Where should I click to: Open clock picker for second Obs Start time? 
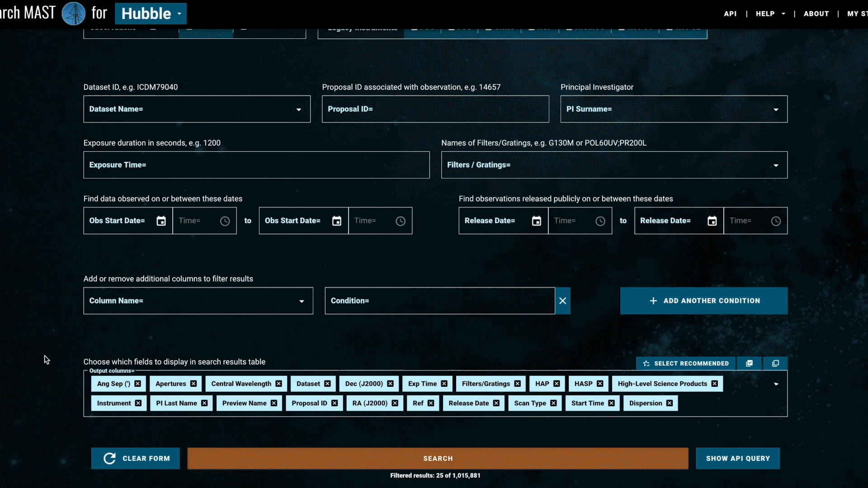[x=401, y=221]
